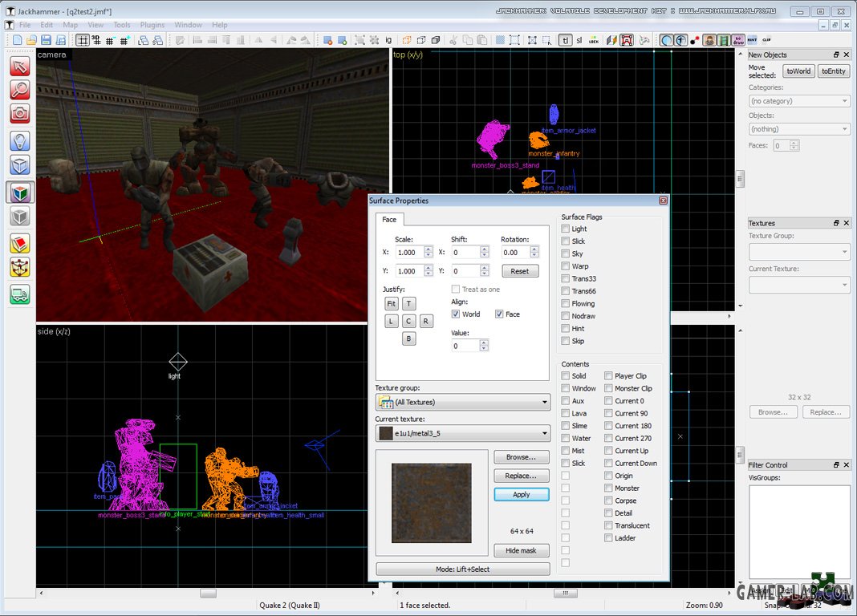Open the Tools menu

click(x=122, y=25)
